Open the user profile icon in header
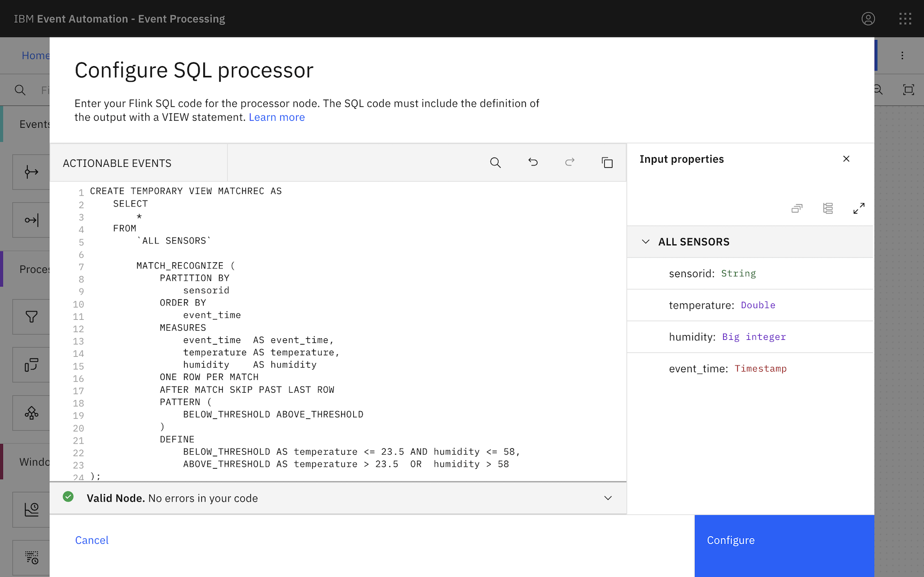This screenshot has height=577, width=924. pos(868,19)
